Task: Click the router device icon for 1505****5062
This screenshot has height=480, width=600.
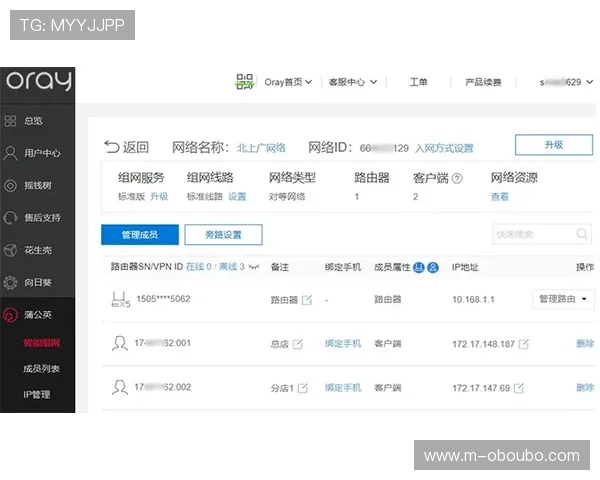Action: click(x=120, y=299)
